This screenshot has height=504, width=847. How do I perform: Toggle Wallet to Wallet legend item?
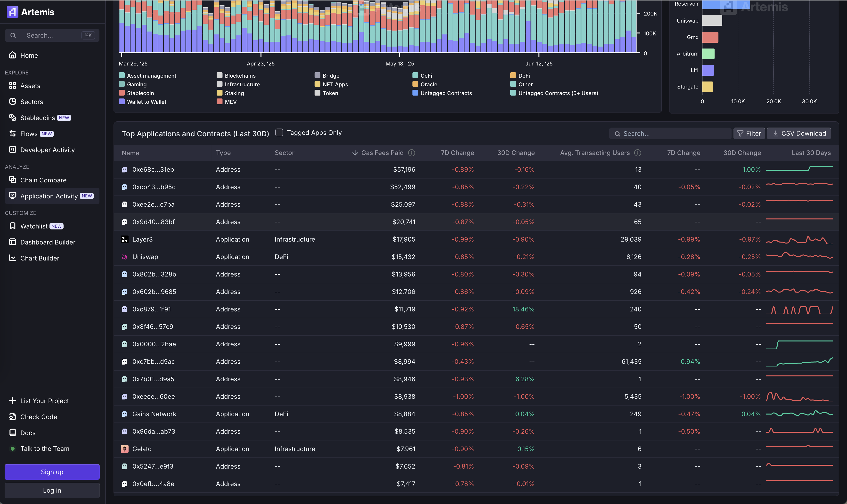click(x=143, y=102)
